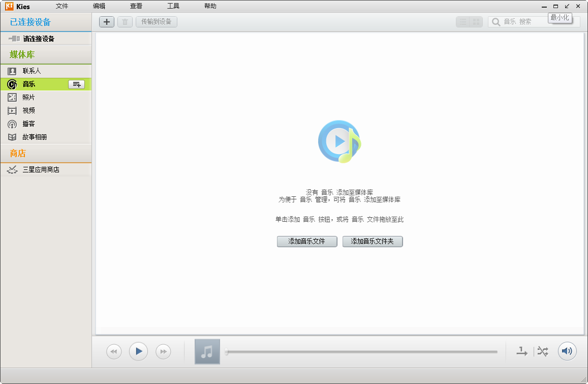Switch to list view icon
588x384 pixels.
click(463, 22)
